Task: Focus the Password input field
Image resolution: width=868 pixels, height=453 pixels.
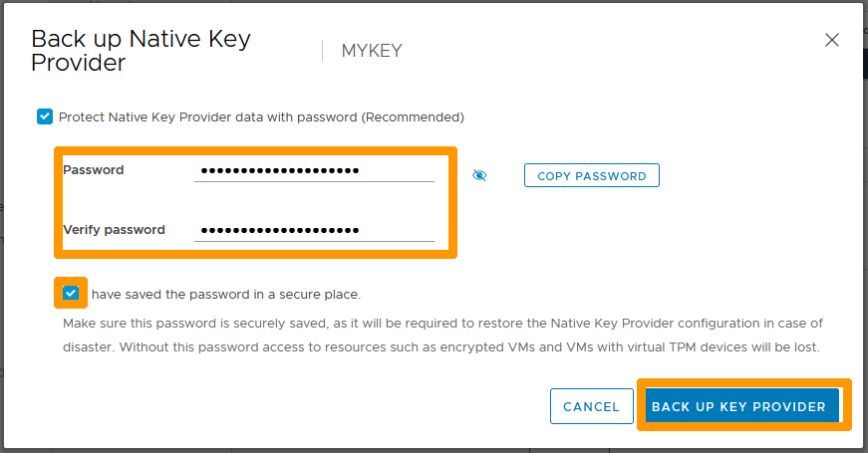Action: (x=314, y=170)
